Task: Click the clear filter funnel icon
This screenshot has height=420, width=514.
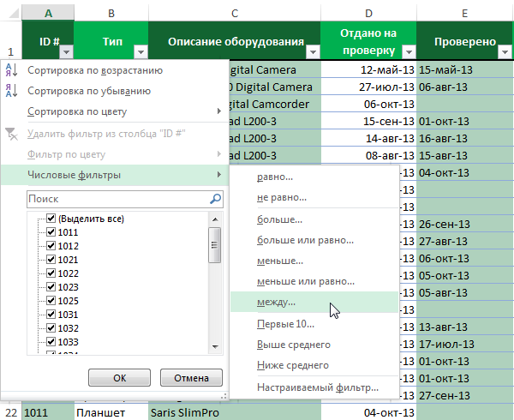Action: 11,134
